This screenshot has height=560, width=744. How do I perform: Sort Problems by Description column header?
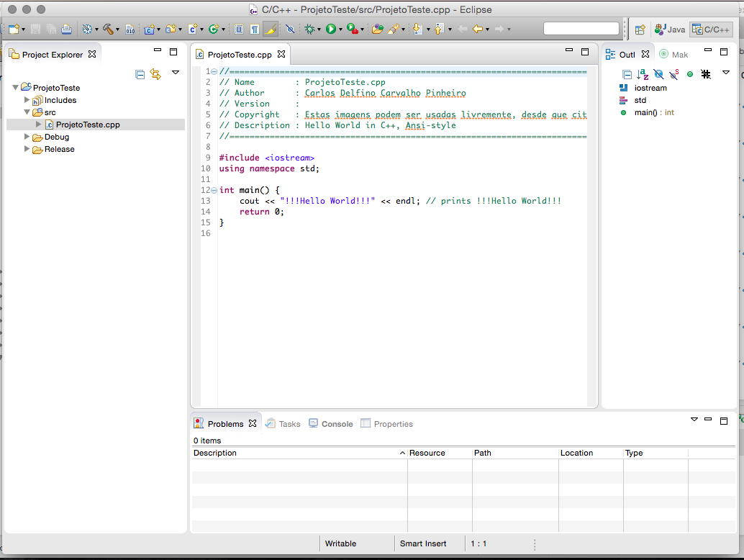[x=299, y=453]
